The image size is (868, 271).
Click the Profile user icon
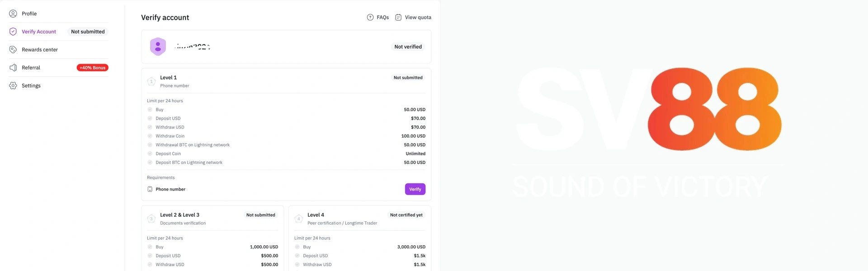13,14
